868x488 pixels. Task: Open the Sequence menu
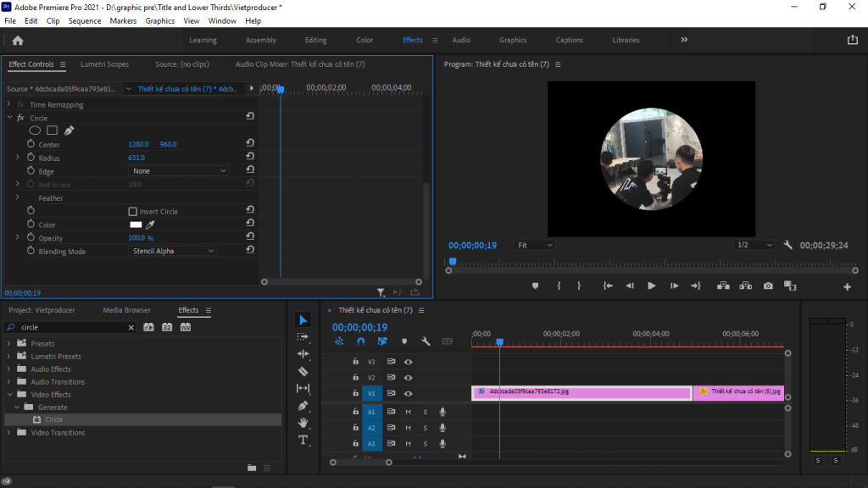coord(85,21)
